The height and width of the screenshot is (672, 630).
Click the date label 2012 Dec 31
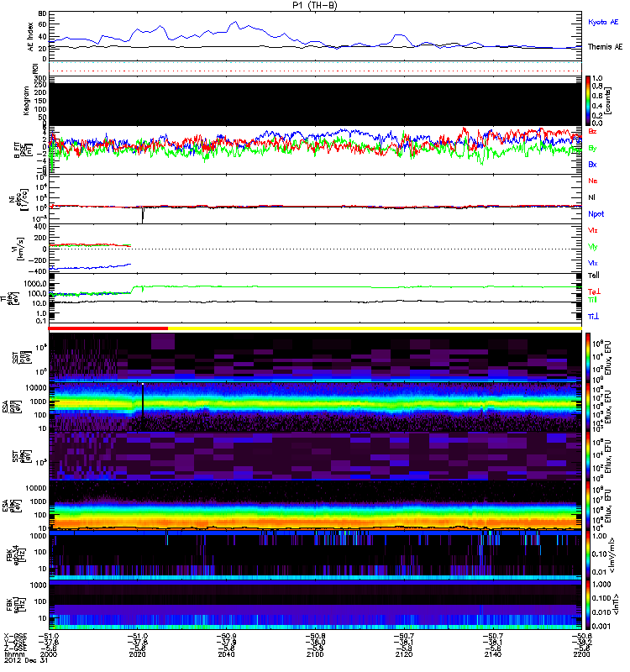point(26,660)
